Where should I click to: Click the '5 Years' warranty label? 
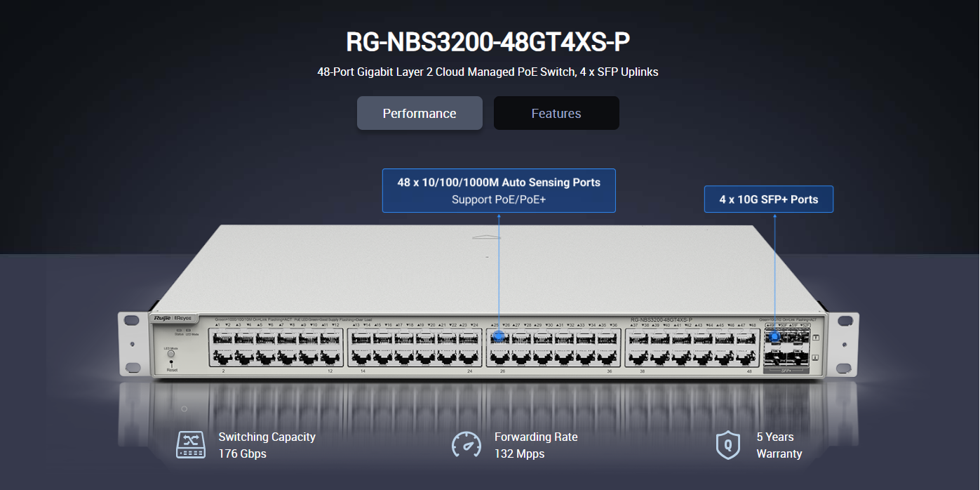click(775, 437)
